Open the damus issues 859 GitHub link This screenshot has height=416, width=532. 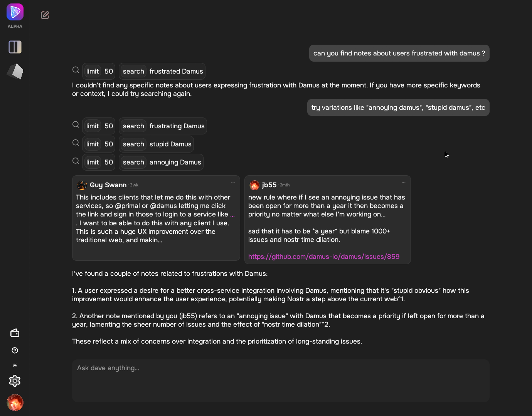coord(324,257)
